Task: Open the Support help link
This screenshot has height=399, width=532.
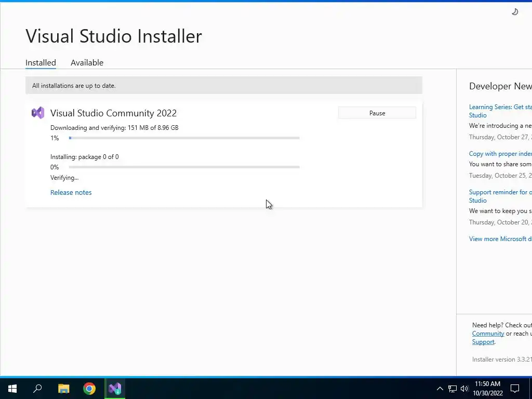Action: pyautogui.click(x=483, y=342)
